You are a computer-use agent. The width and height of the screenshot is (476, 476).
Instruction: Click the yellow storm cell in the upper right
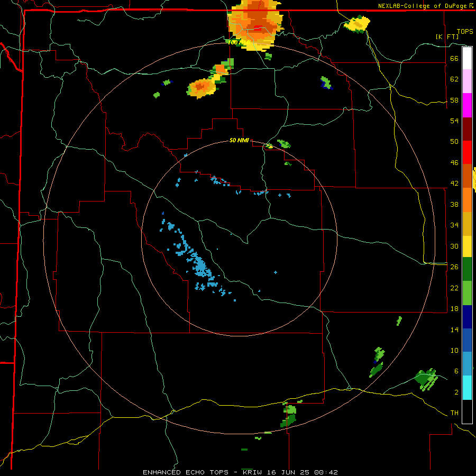tap(357, 24)
